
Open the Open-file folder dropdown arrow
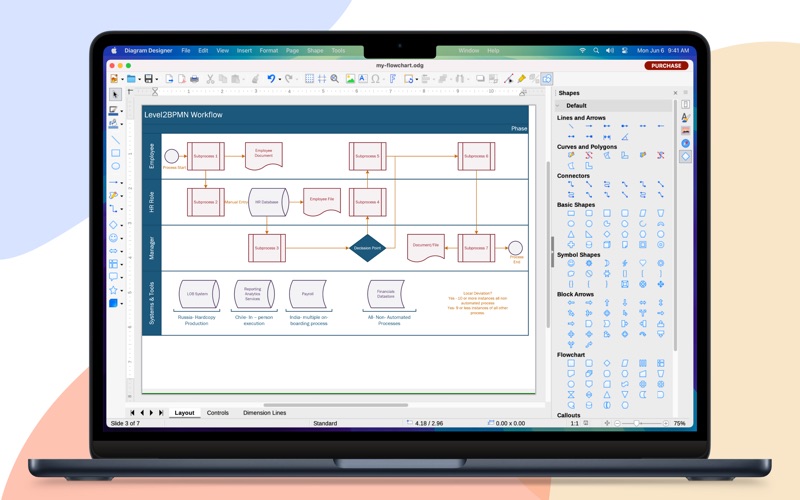click(139, 80)
